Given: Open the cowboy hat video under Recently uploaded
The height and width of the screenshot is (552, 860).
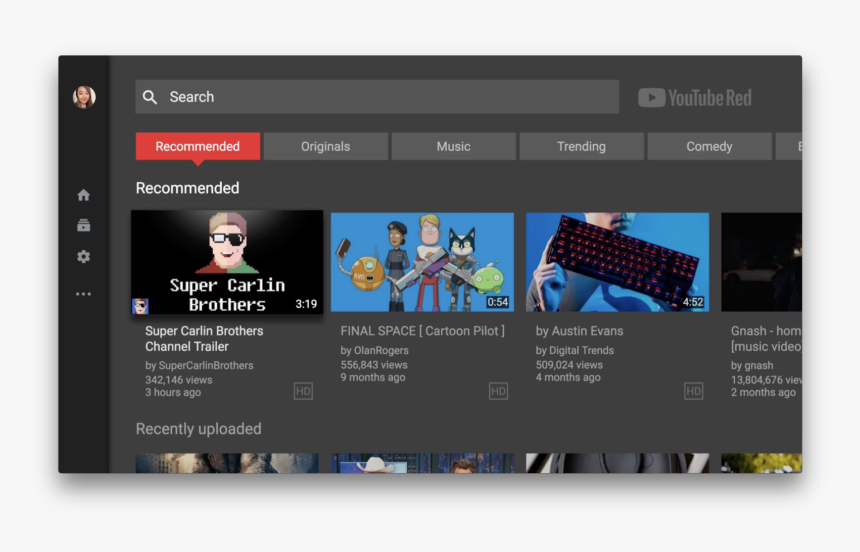Looking at the screenshot, I should (422, 463).
